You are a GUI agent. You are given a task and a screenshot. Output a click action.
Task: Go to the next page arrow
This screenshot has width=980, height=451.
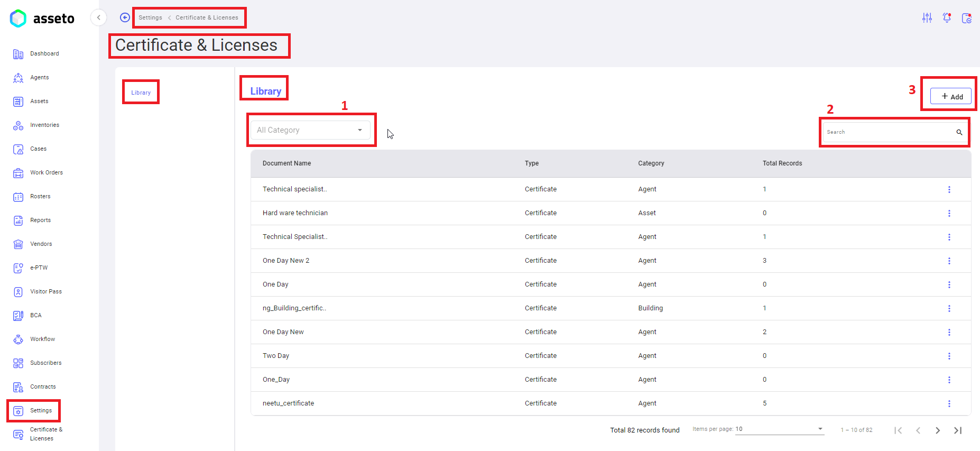[937, 430]
